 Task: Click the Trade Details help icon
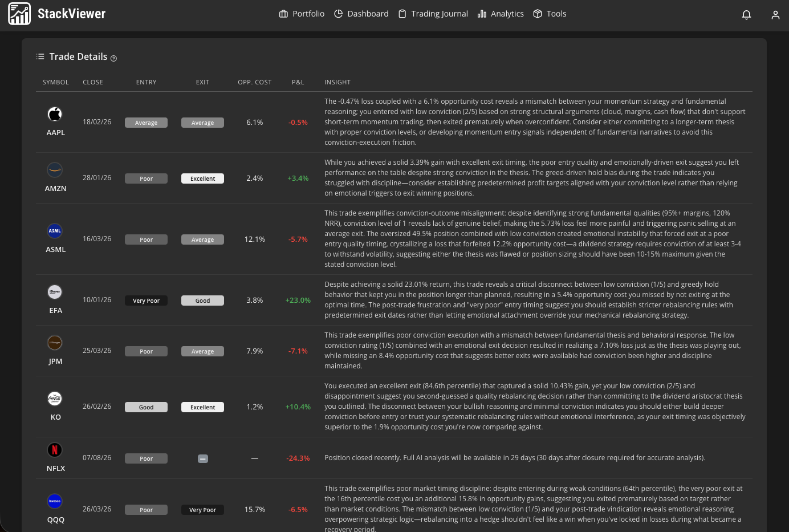[113, 58]
